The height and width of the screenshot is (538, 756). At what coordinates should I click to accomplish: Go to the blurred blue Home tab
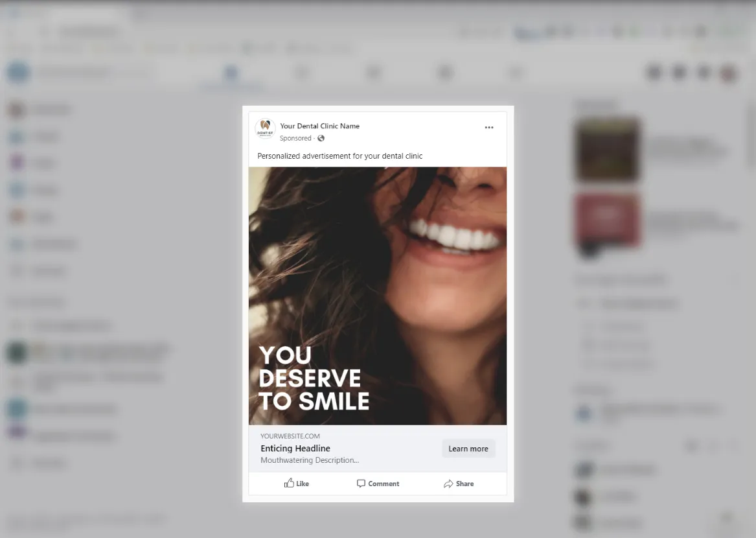[231, 73]
